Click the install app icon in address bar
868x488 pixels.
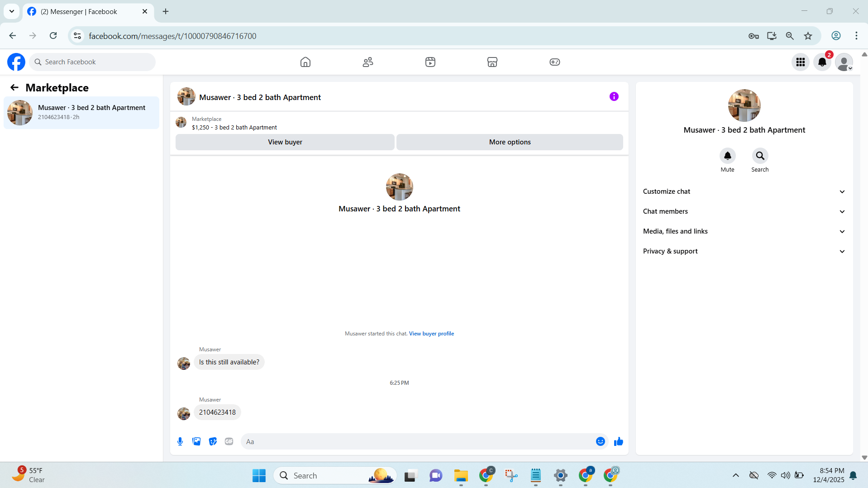pyautogui.click(x=772, y=36)
